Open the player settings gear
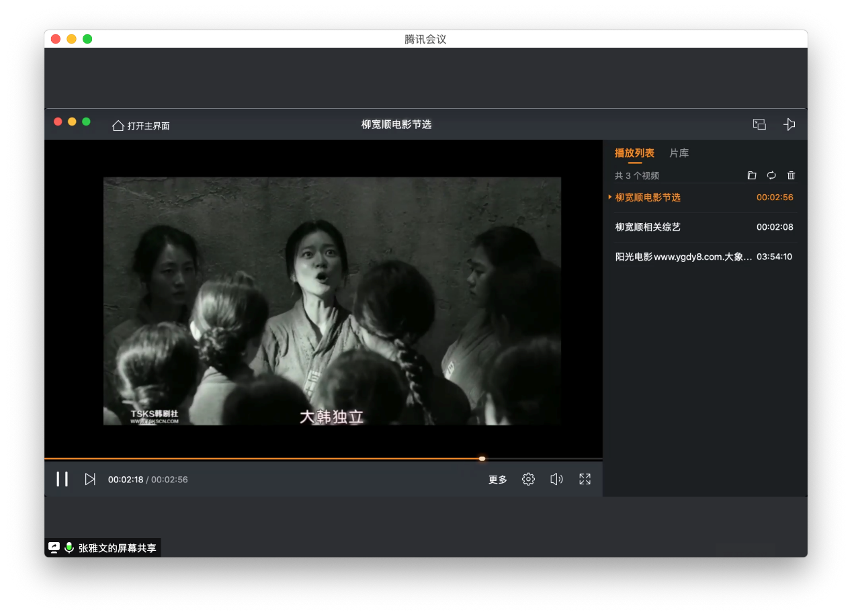852x616 pixels. click(x=528, y=479)
